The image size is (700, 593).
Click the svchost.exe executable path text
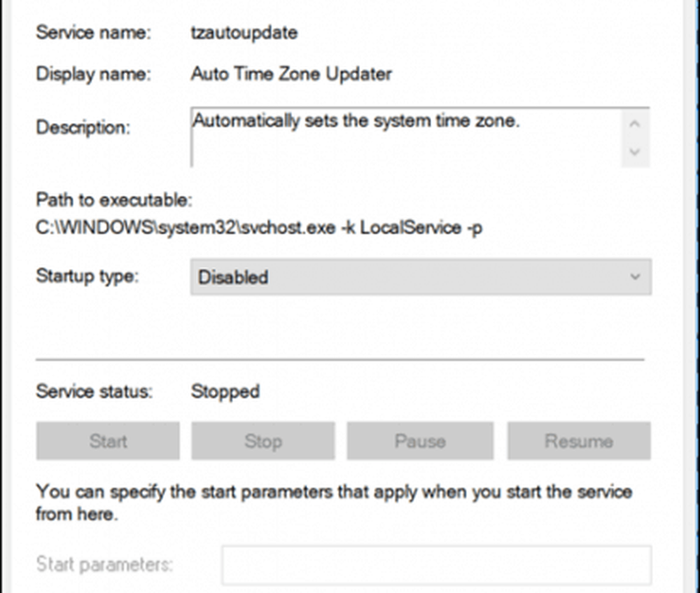(x=259, y=228)
